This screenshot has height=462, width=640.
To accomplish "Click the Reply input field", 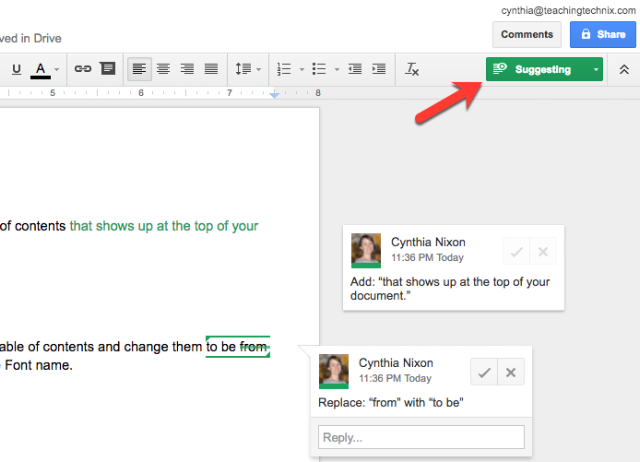I will 421,437.
